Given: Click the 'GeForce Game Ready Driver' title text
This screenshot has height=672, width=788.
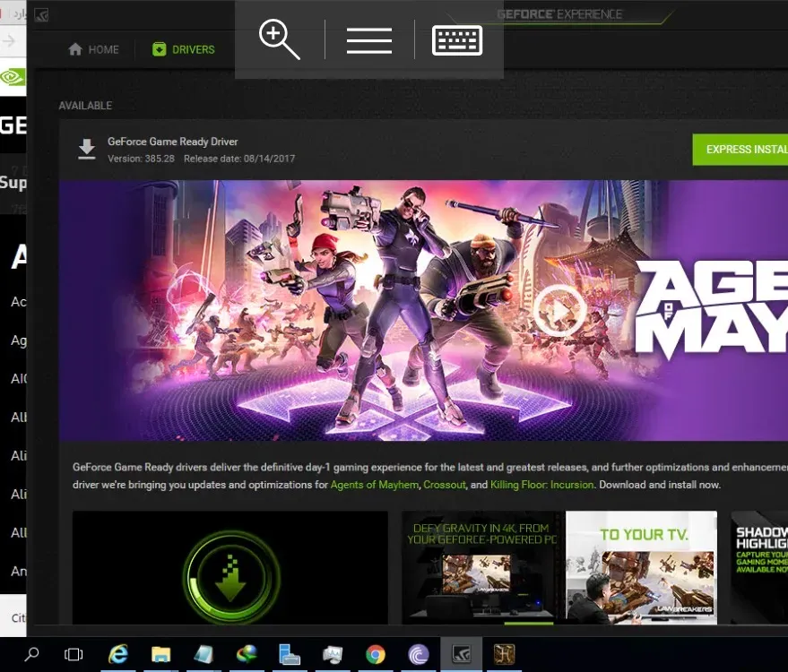Looking at the screenshot, I should point(172,142).
